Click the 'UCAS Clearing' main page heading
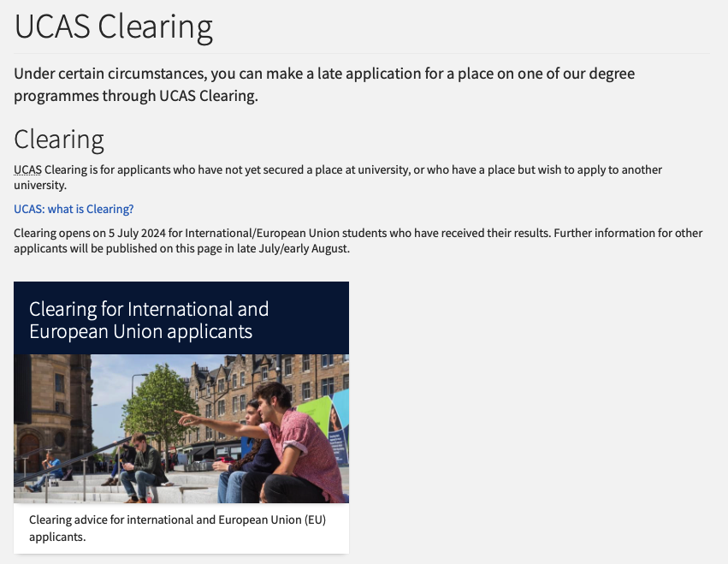This screenshot has height=564, width=728. [x=113, y=27]
